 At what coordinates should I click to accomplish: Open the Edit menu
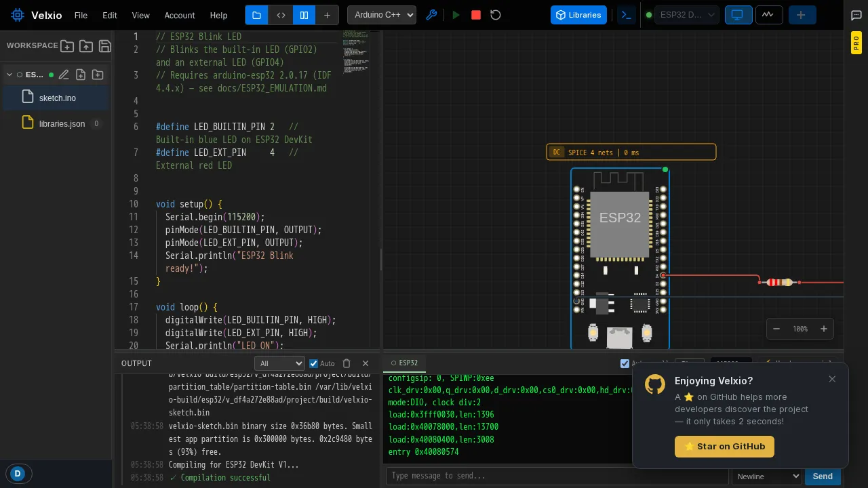coord(110,15)
